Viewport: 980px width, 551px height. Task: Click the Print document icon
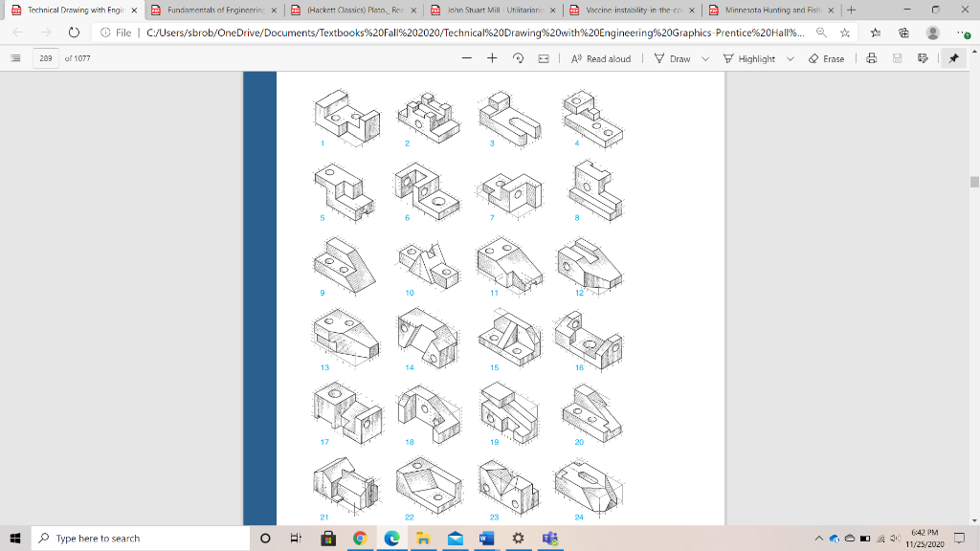(x=871, y=58)
